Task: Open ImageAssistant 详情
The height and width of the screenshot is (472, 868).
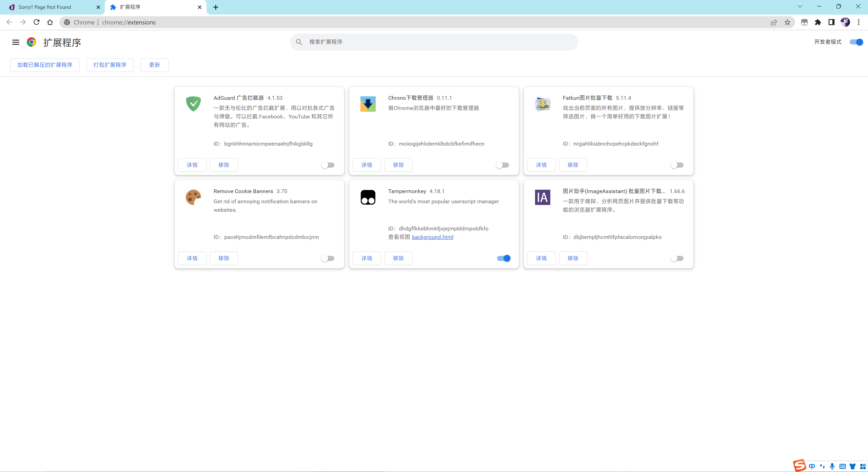Action: pos(541,258)
